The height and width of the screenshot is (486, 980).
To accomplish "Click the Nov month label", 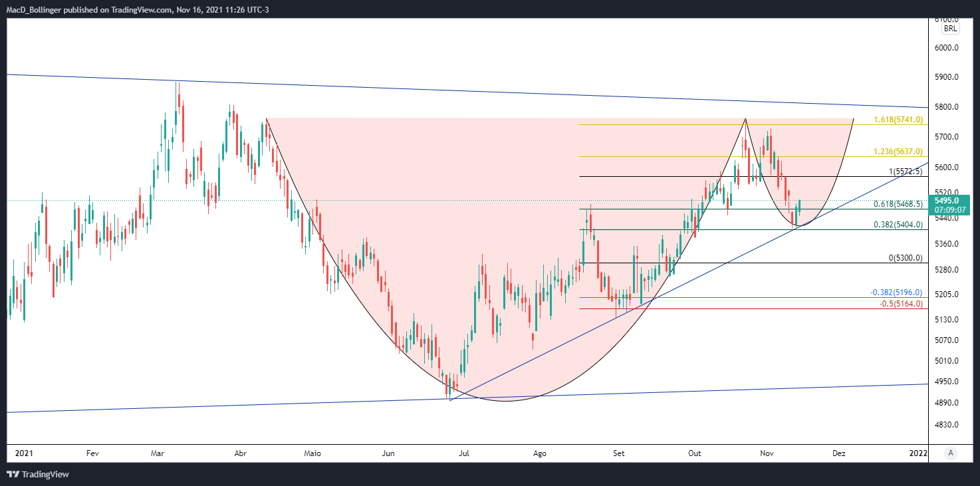I will (767, 453).
